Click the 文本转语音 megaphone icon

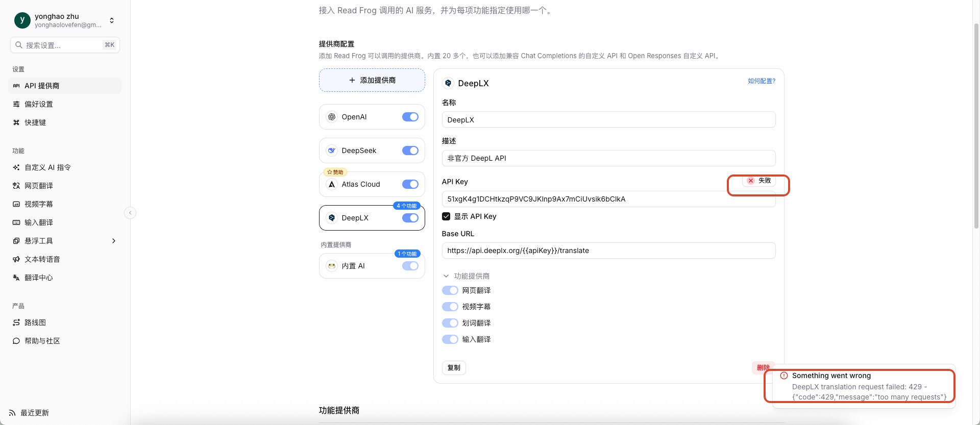(16, 259)
